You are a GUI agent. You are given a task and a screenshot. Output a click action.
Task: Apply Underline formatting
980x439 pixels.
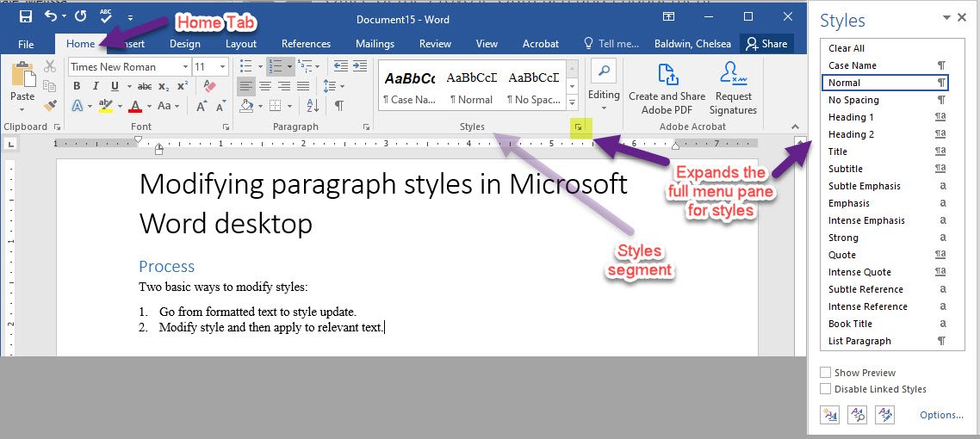tap(115, 86)
